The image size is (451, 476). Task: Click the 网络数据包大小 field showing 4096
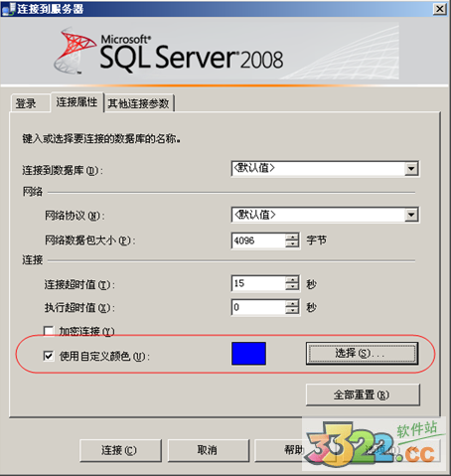[258, 240]
